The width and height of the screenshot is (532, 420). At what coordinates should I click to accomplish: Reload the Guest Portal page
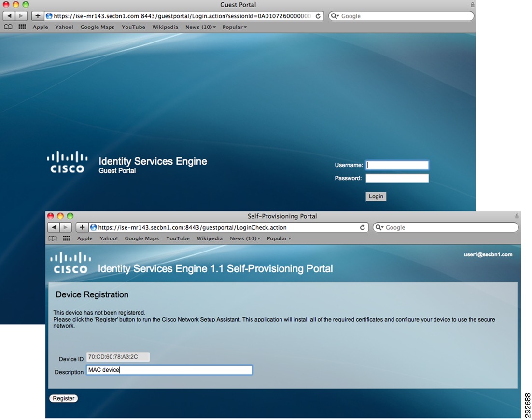[x=318, y=16]
